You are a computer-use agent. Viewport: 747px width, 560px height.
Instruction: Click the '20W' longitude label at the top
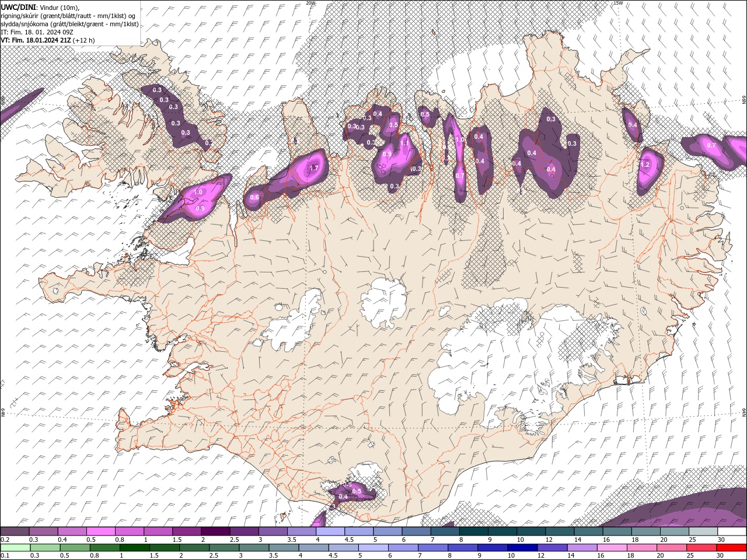point(310,3)
